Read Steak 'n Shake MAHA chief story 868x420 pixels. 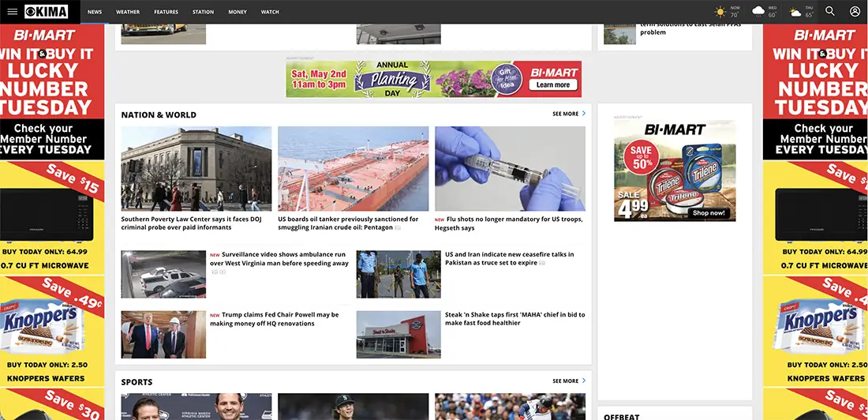tap(514, 319)
